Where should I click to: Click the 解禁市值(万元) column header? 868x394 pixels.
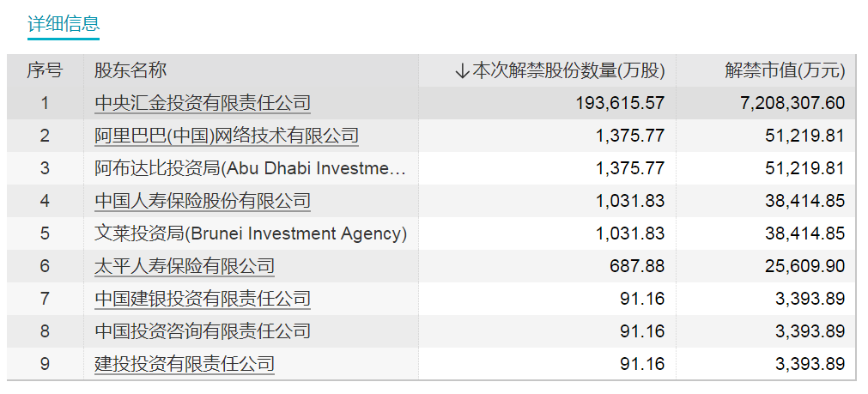point(785,70)
